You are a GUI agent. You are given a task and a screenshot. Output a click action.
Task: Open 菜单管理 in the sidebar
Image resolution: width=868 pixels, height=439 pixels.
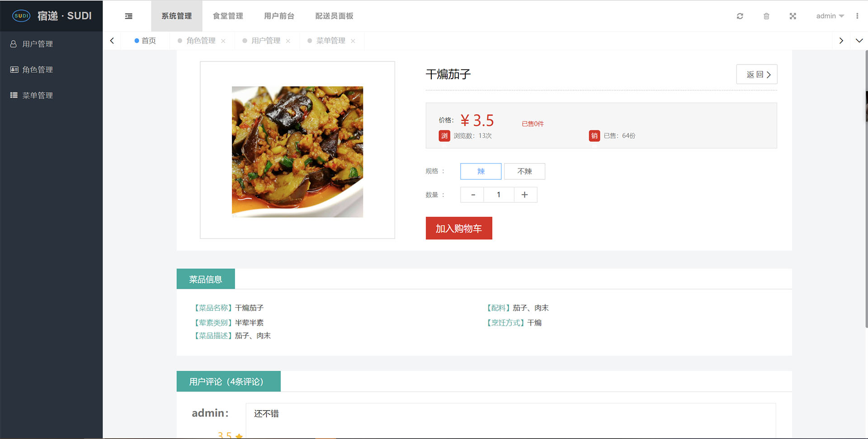coord(51,95)
